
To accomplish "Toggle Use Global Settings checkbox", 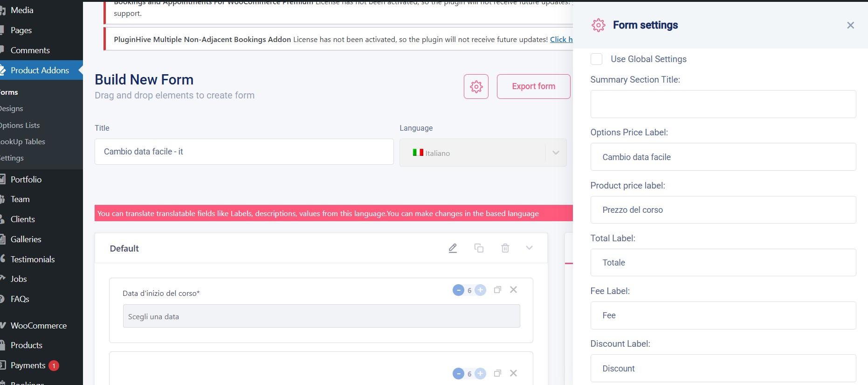I will (596, 59).
